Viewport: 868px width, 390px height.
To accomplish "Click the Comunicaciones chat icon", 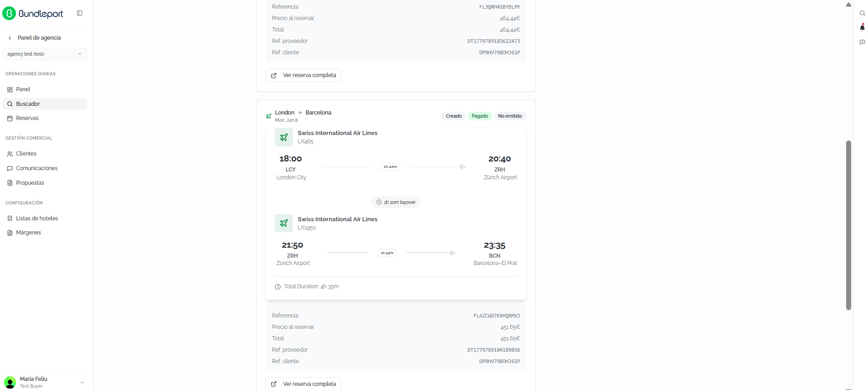I will click(10, 168).
